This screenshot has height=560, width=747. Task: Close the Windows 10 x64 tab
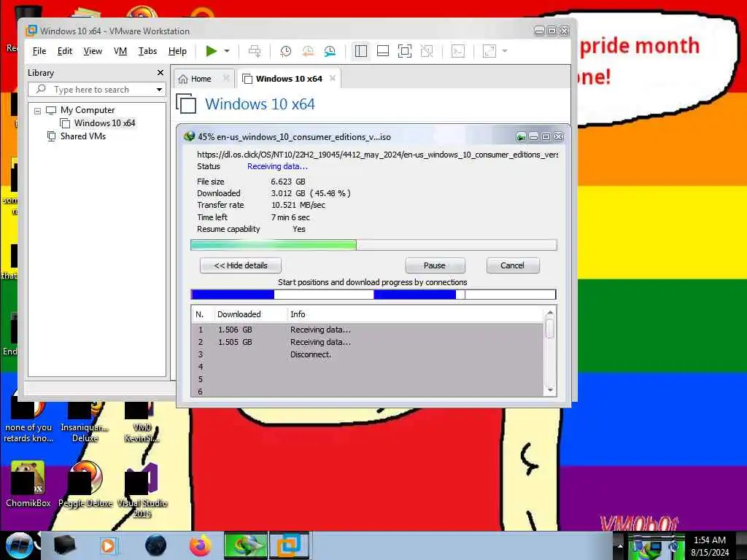pos(333,78)
